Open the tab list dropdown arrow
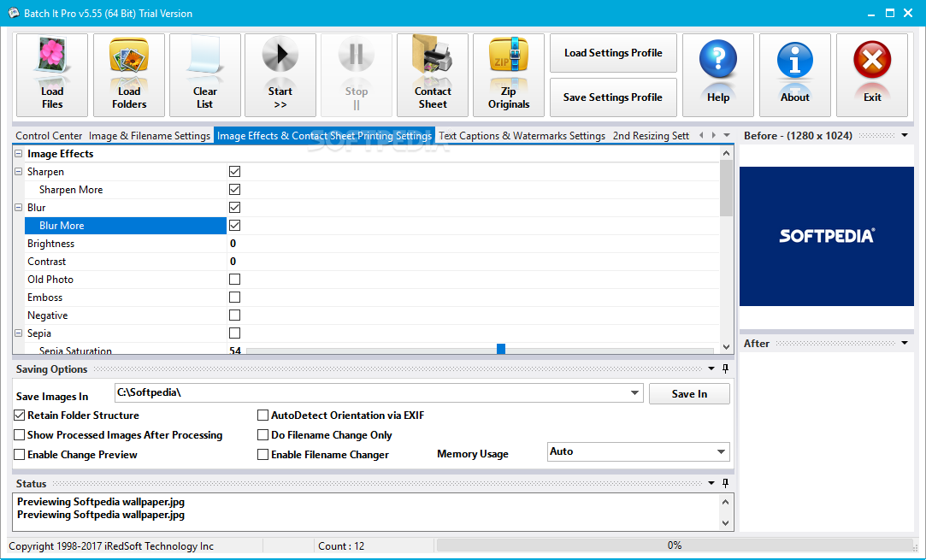Image resolution: width=926 pixels, height=560 pixels. coord(727,135)
